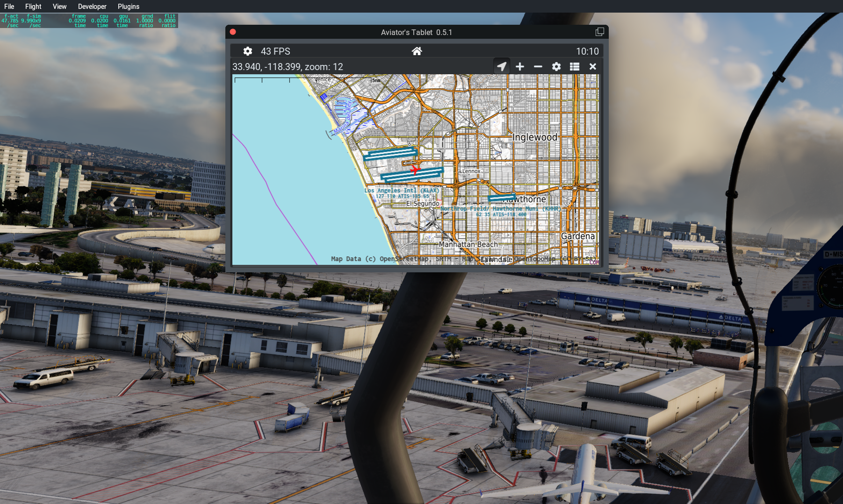843x504 pixels.
Task: Click the Aviator's Tablet 0.5.1 title bar
Action: pos(416,32)
